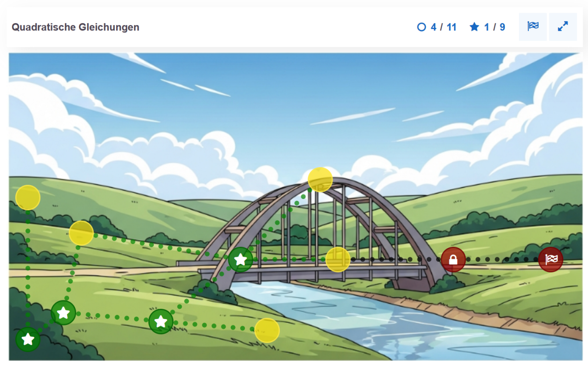Open the green star stage on bridge

241,260
